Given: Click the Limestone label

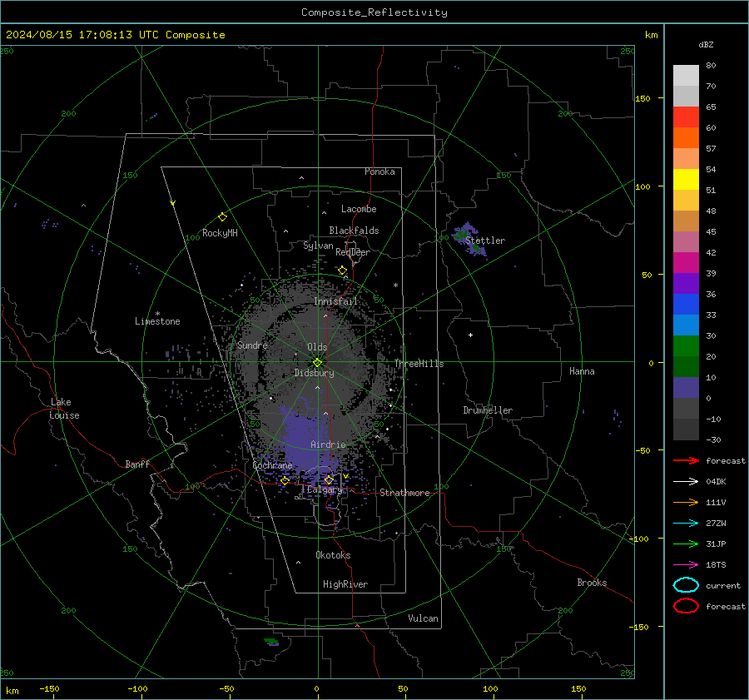Looking at the screenshot, I should pos(157,321).
